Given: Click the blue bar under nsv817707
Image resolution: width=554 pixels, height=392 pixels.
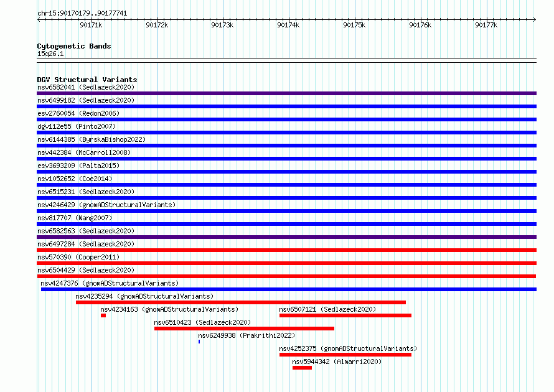Looking at the screenshot, I should (x=286, y=224).
